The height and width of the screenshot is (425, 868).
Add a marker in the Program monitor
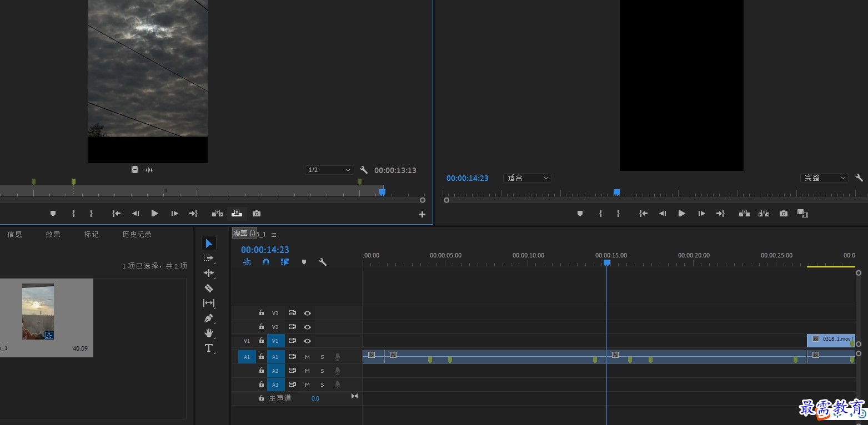pos(580,214)
